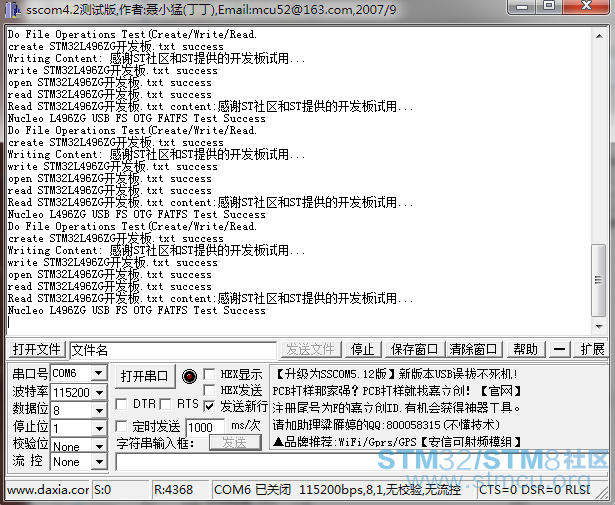Viewport: 615px width, 505px height.
Task: Click the dash collapse button beside 帮助
Action: [559, 349]
